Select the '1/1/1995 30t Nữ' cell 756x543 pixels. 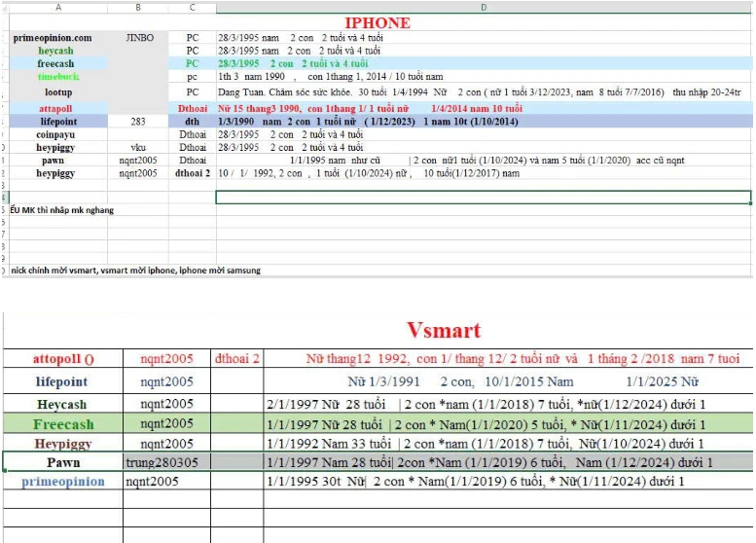pyautogui.click(x=508, y=482)
